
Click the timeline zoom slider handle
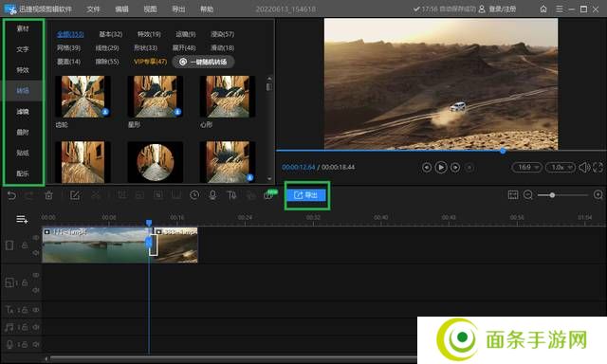pos(552,195)
